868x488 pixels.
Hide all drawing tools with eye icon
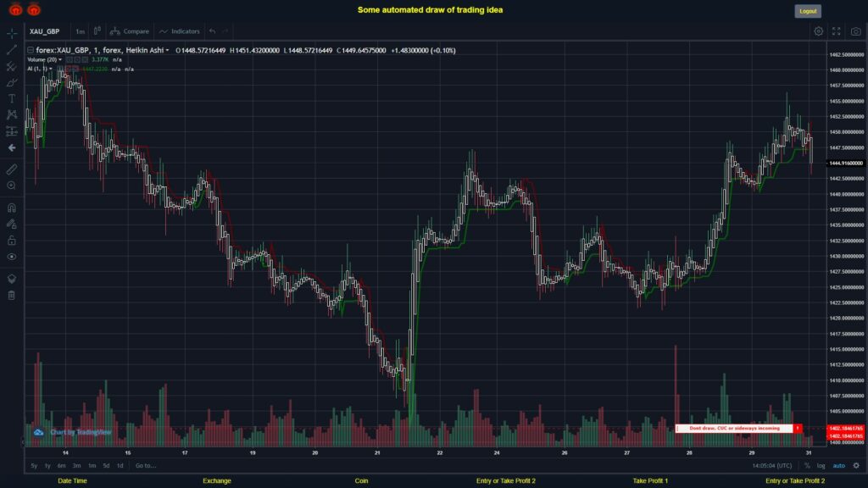(12, 257)
